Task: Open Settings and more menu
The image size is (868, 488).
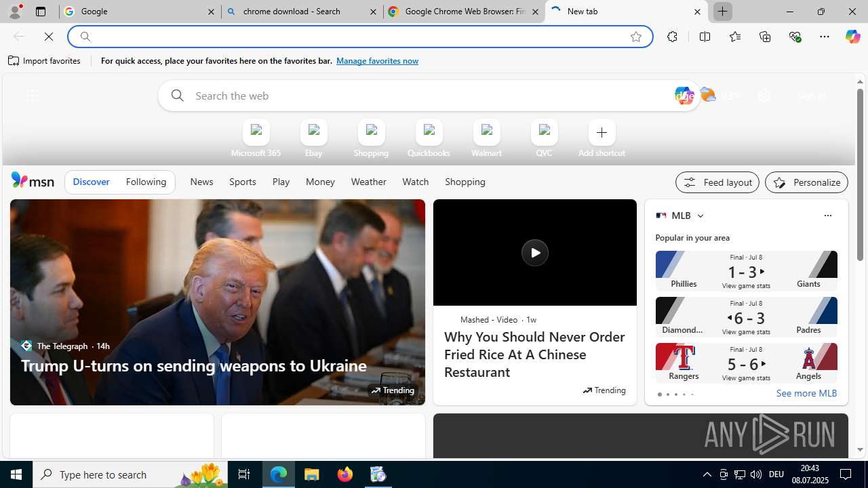Action: pyautogui.click(x=825, y=37)
